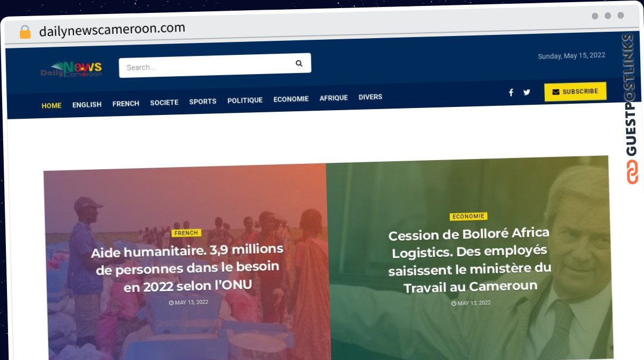Open the Facebook social icon
Viewport: 644px width, 360px height.
511,92
